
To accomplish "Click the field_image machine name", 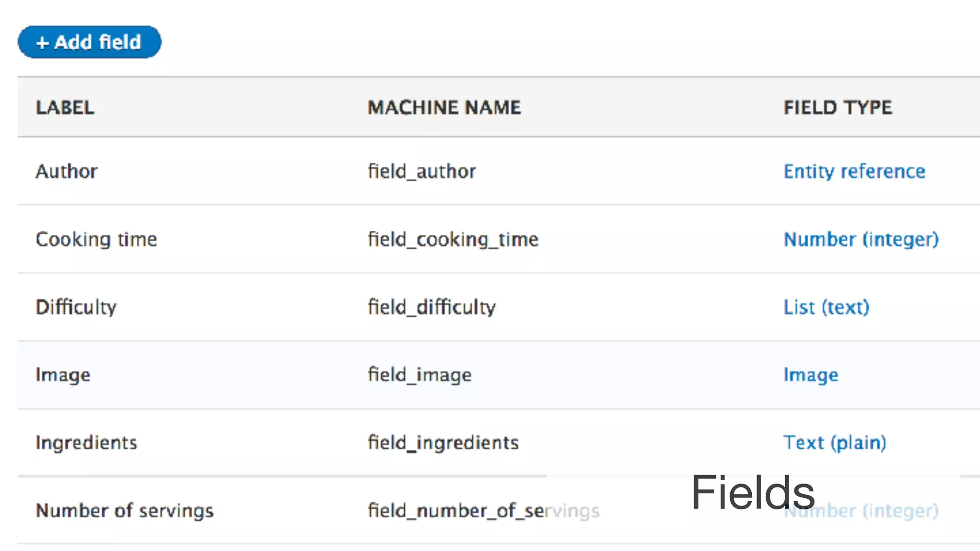I will 419,375.
